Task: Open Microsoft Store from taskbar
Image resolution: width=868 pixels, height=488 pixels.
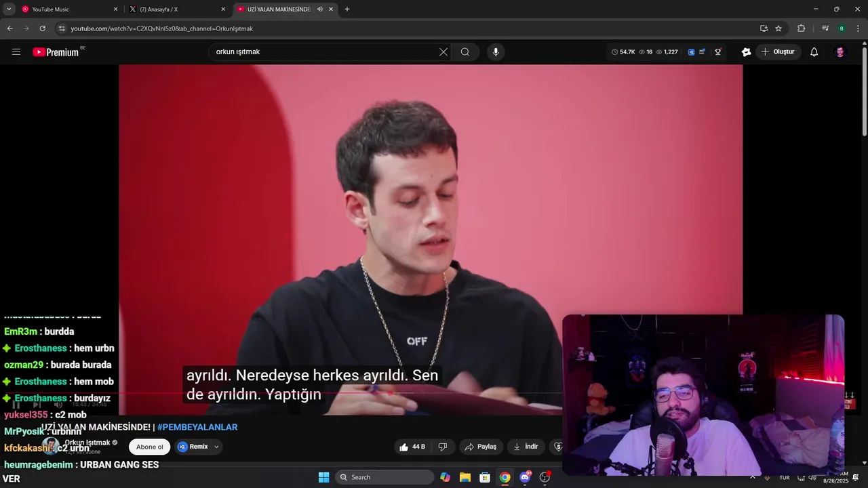Action: click(485, 477)
